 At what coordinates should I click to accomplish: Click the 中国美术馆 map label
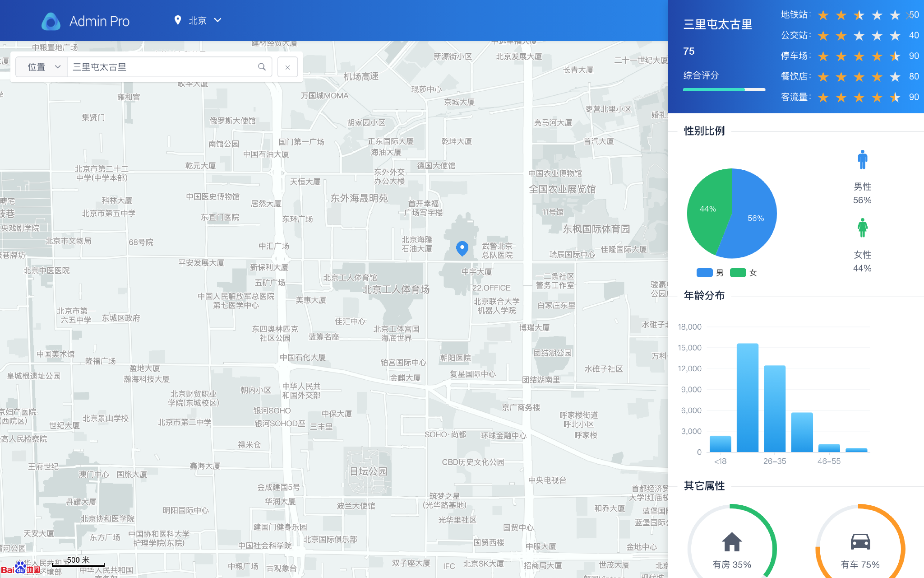[55, 354]
